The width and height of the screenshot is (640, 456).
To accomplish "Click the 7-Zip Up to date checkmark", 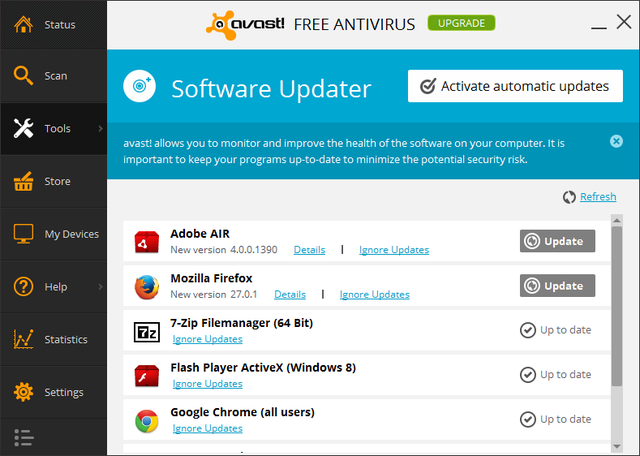I will pos(528,330).
